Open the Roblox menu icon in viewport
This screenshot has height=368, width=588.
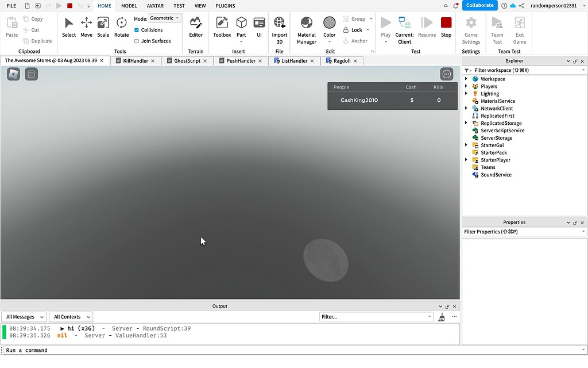coord(13,74)
